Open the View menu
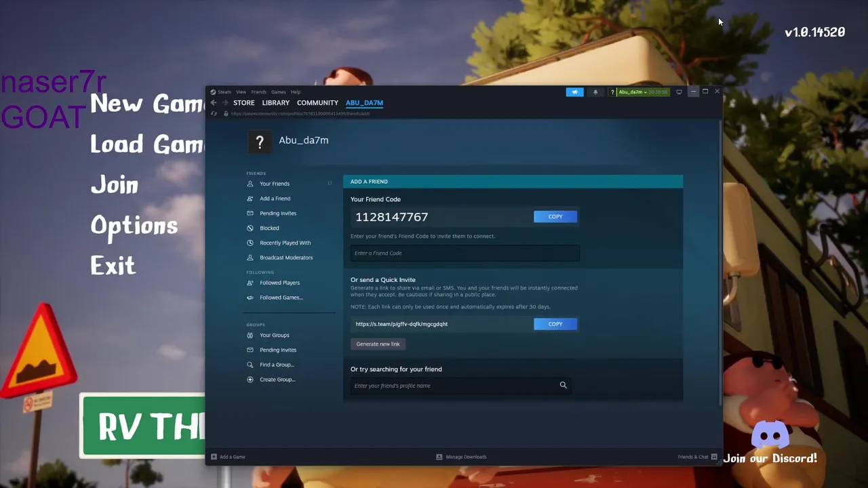868x488 pixels. click(241, 92)
